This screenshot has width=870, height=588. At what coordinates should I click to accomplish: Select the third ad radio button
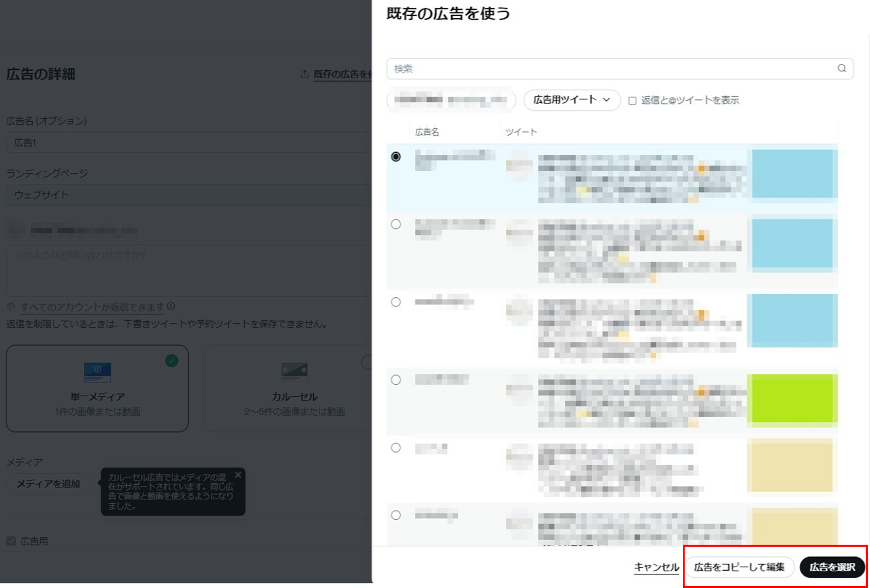[396, 302]
